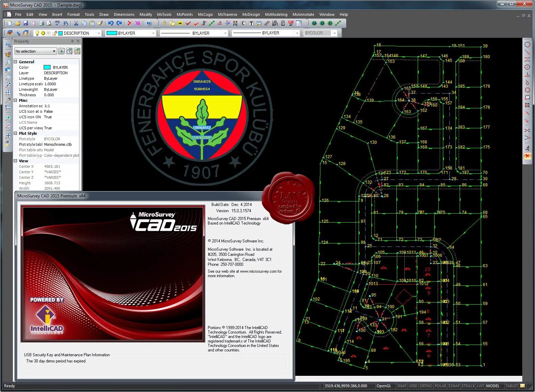
Task: Click the boxed C tool icon
Action: pyautogui.click(x=243, y=23)
